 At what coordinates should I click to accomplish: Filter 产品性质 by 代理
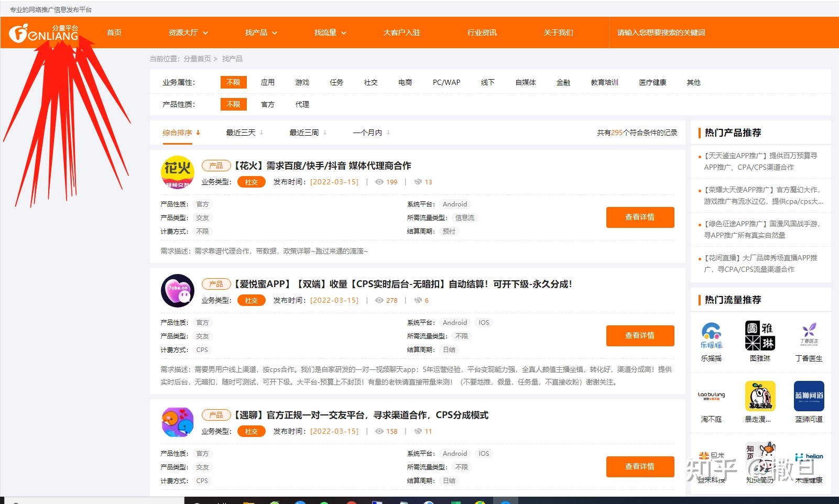coord(302,104)
